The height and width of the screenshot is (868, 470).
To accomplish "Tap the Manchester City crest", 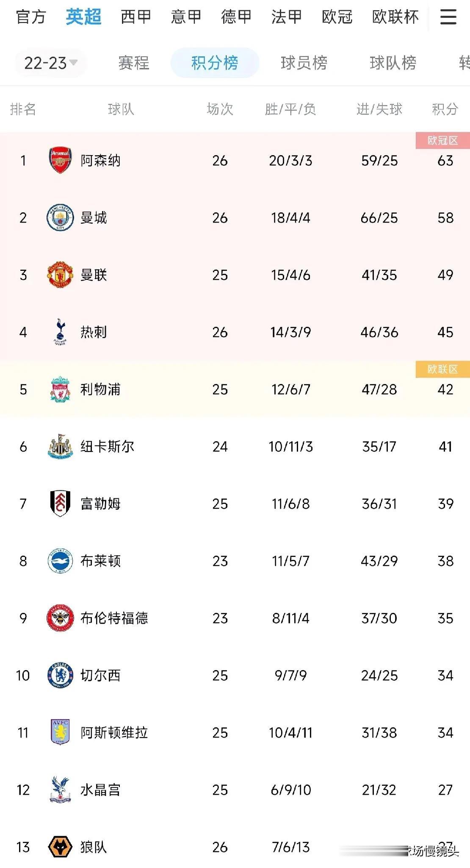I will point(60,217).
